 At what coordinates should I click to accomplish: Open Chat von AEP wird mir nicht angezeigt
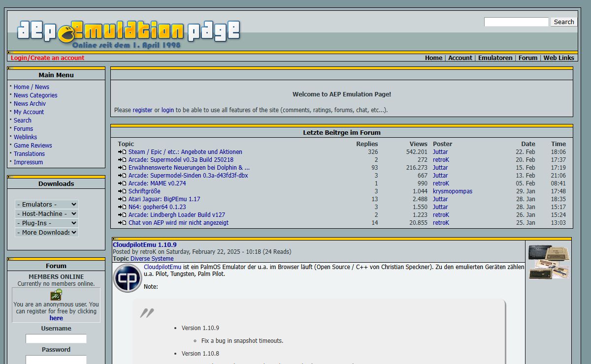point(178,223)
